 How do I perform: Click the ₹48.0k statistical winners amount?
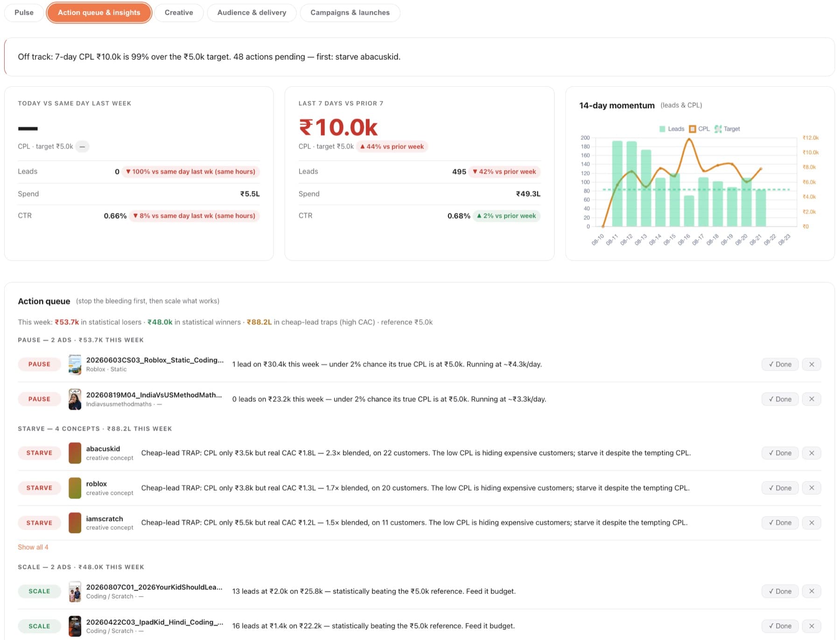(160, 322)
